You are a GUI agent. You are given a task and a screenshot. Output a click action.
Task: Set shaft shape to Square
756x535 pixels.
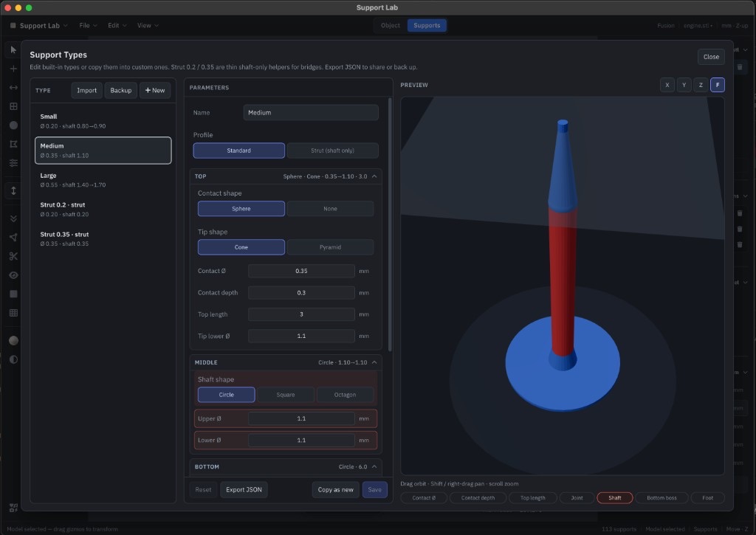[286, 395]
